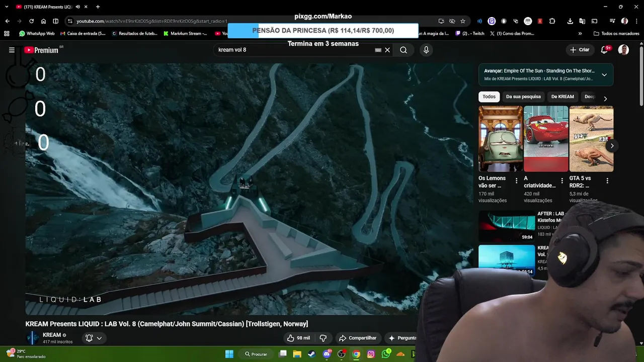Open options for Os Lemons Short
The width and height of the screenshot is (644, 362).
coord(516,180)
